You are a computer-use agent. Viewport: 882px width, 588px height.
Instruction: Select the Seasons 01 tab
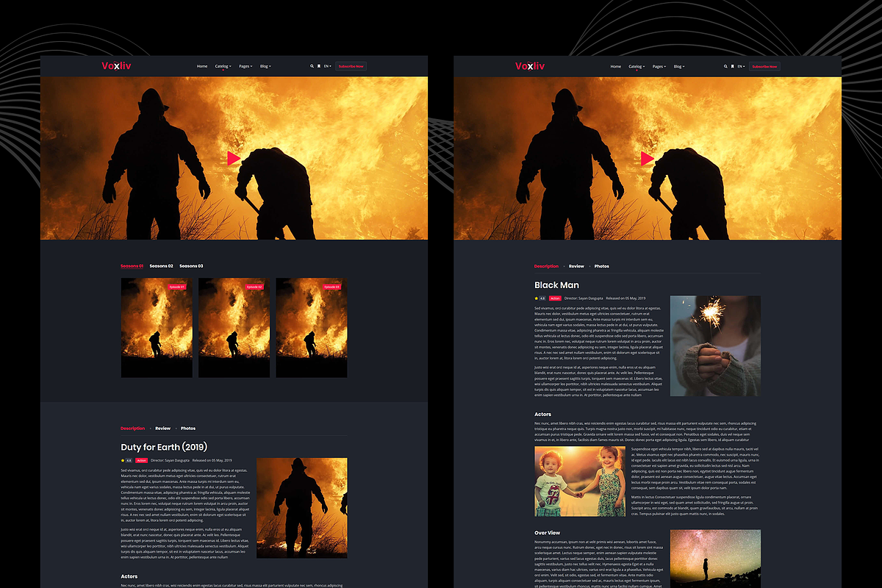click(132, 266)
